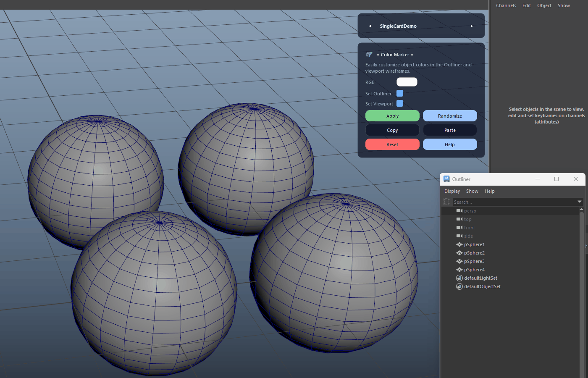Open the Outliner search options dropdown arrow
The height and width of the screenshot is (378, 588).
(x=580, y=202)
